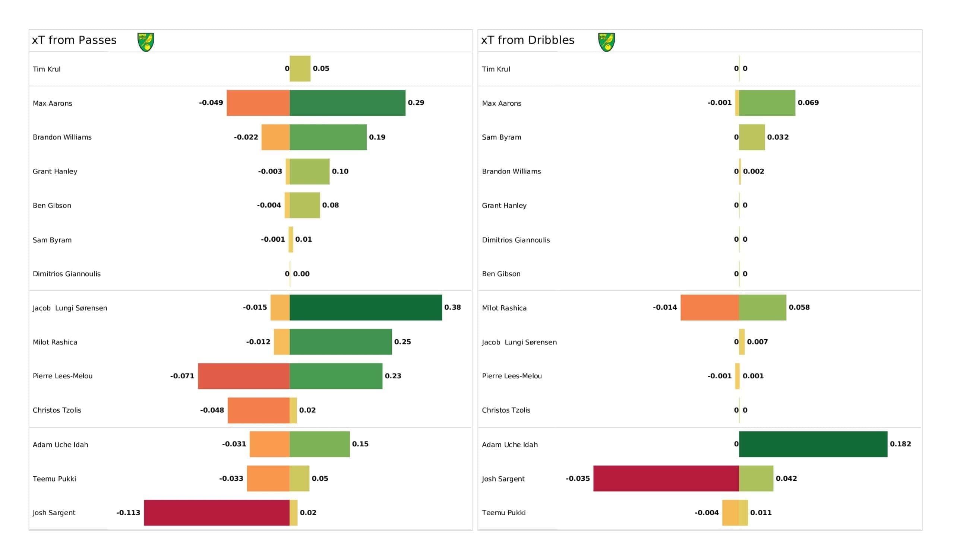
Task: Click Josh Sargent's red -0.035 dribbles bar
Action: (666, 478)
